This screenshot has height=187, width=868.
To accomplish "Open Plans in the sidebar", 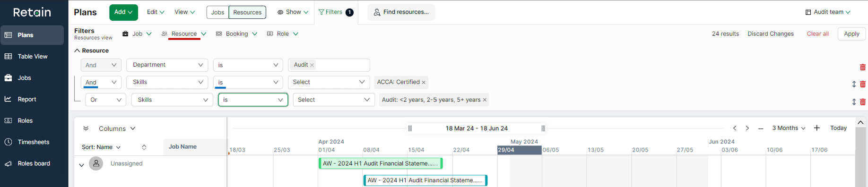I will 32,35.
